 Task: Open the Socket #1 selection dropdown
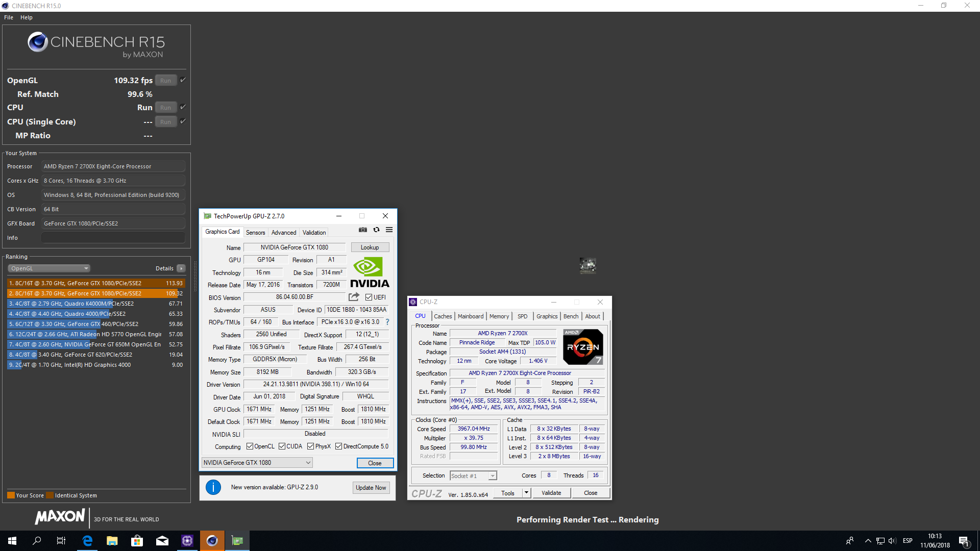pyautogui.click(x=473, y=476)
